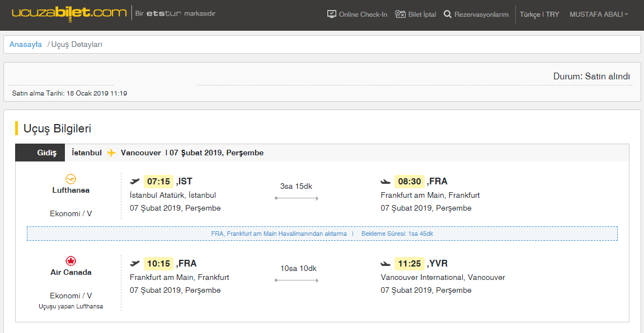Click the takeoff plane icon at 10:15

click(x=135, y=264)
